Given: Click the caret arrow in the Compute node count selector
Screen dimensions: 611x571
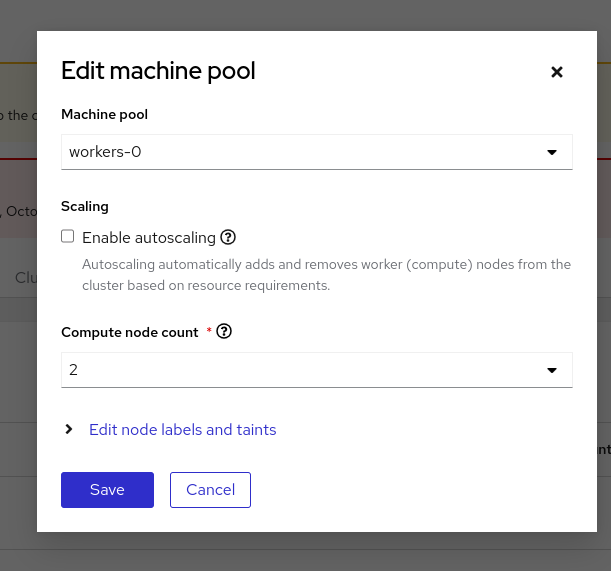Looking at the screenshot, I should point(551,370).
